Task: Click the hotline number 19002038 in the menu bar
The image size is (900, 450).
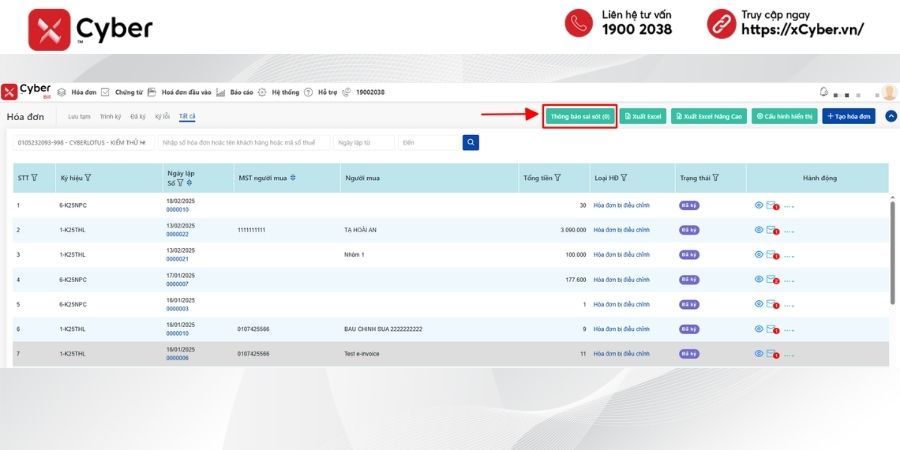Action: [x=370, y=92]
